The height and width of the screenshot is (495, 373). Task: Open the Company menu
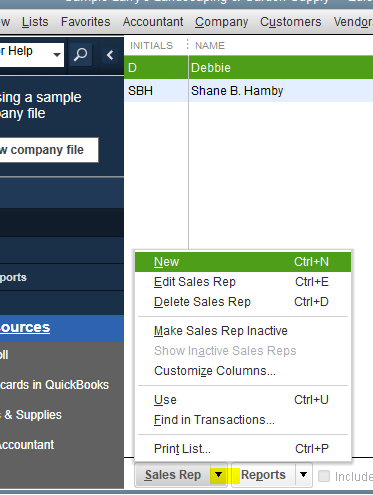coord(222,22)
